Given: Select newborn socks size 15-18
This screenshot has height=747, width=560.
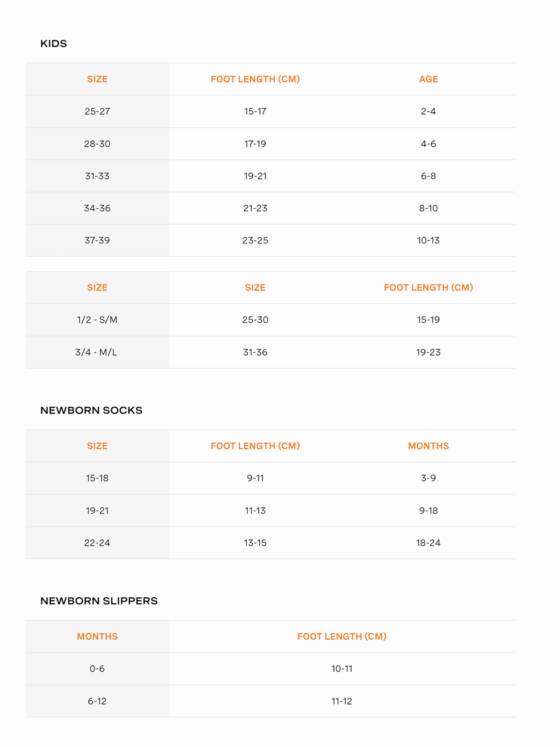Looking at the screenshot, I should tap(97, 478).
